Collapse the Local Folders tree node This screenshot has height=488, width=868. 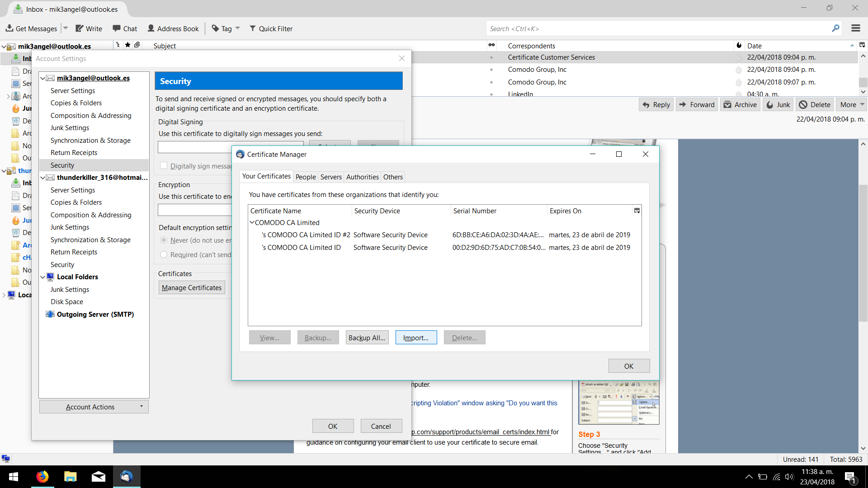click(x=43, y=277)
